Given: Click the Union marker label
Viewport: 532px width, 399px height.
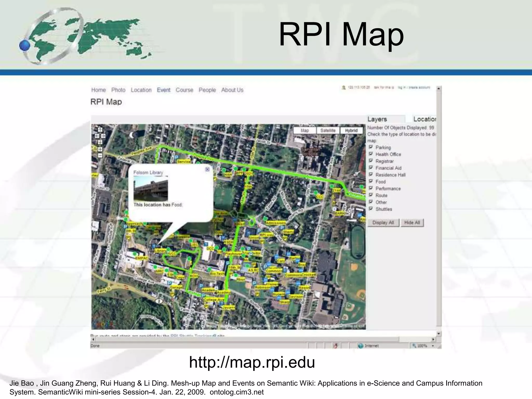Looking at the screenshot, I should (254, 237).
